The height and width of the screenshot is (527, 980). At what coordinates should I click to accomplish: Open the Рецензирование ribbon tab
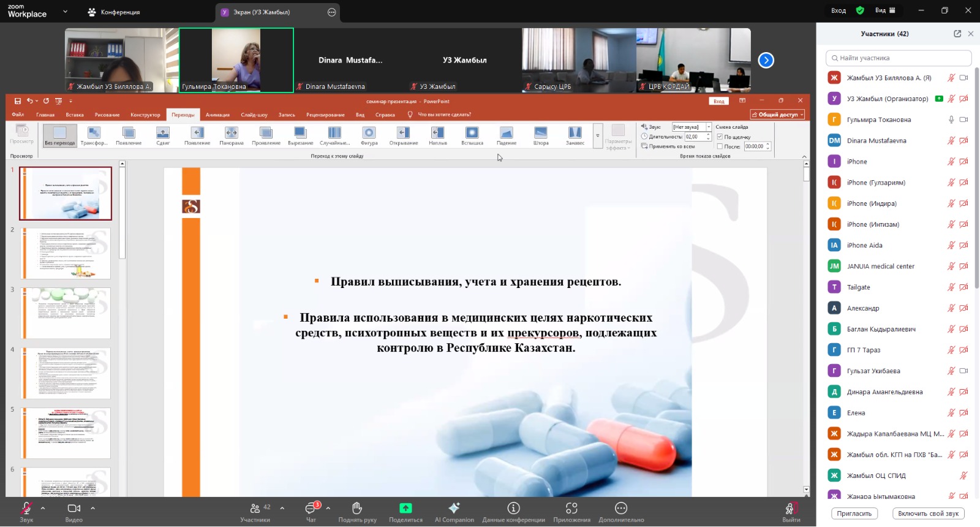[x=325, y=115]
